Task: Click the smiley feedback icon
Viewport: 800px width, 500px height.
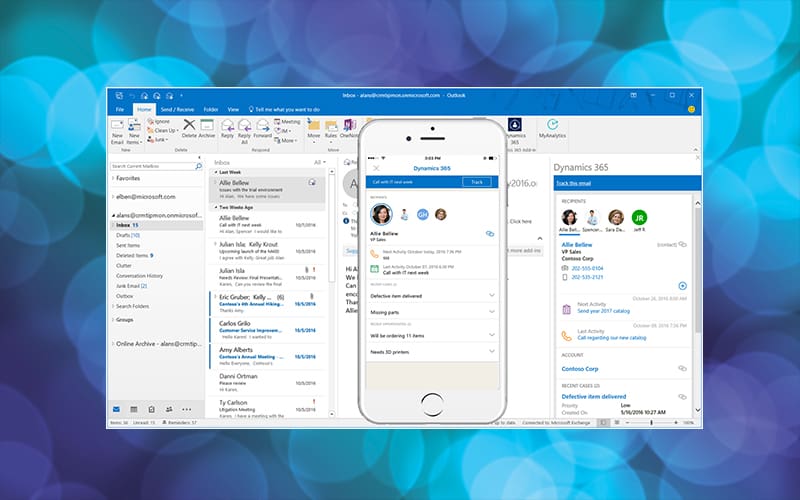Action: pos(691,109)
